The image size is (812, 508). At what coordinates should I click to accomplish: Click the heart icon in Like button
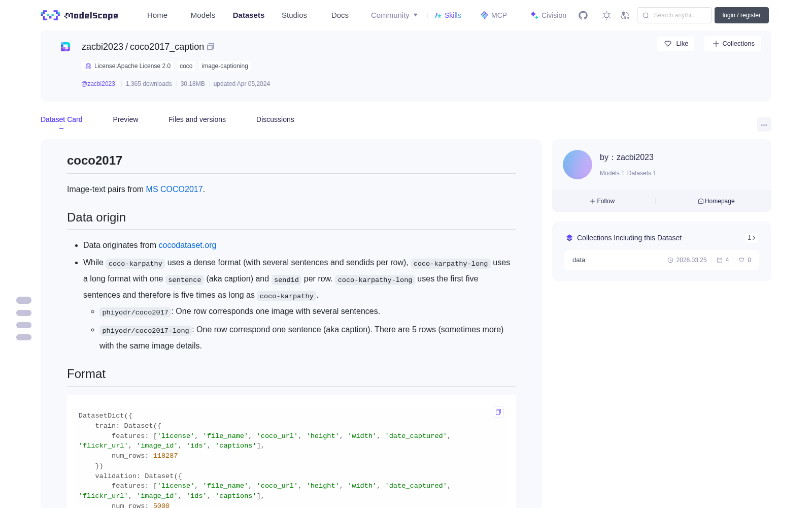pos(668,44)
